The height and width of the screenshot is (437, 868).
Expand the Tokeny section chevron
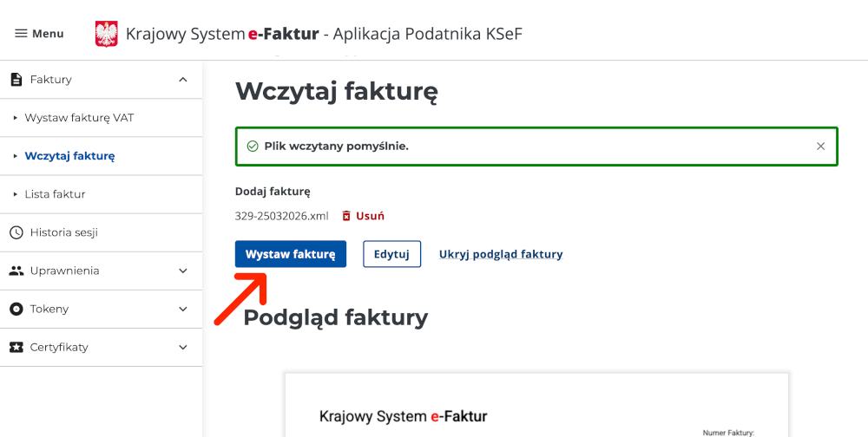pyautogui.click(x=182, y=309)
